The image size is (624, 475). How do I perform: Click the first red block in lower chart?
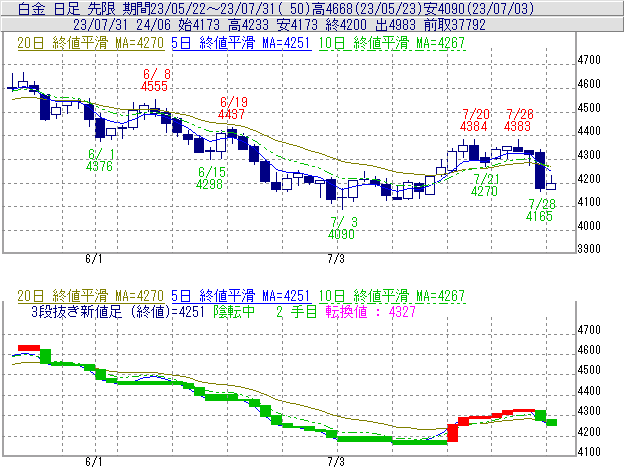tap(29, 348)
